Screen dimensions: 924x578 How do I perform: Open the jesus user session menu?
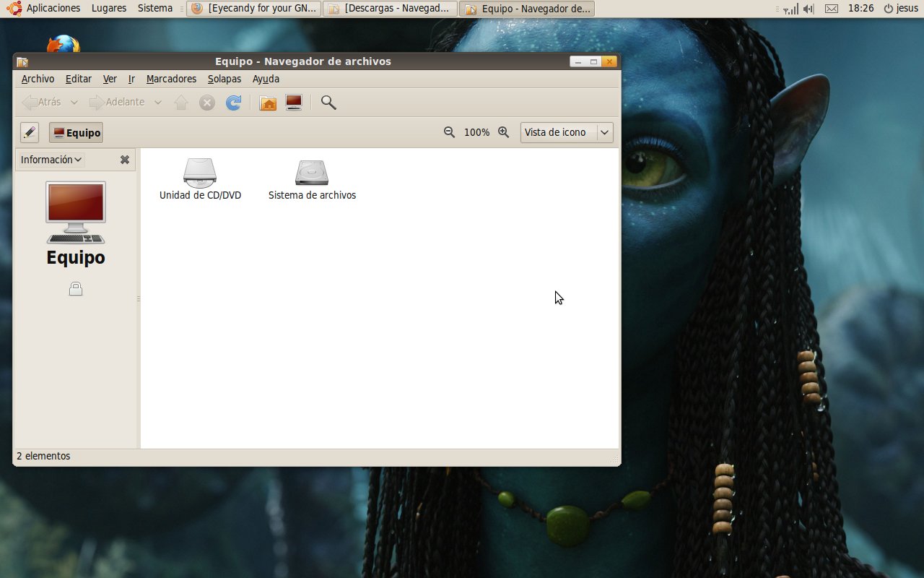901,9
